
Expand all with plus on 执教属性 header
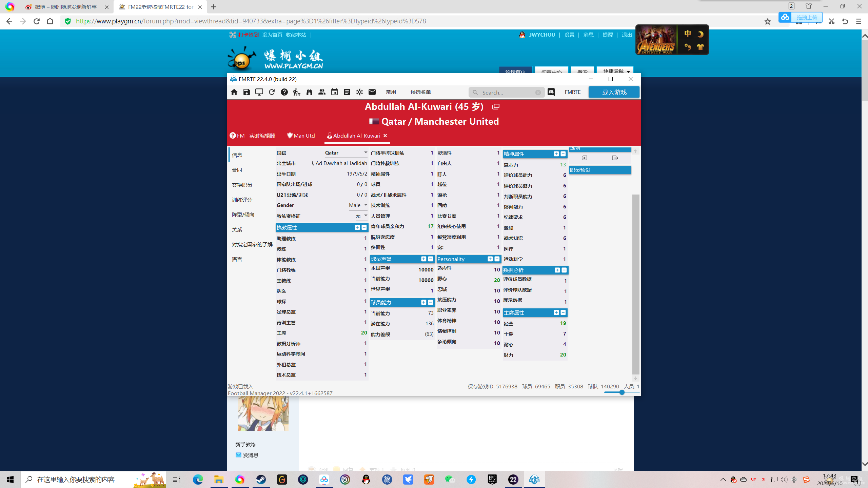pyautogui.click(x=357, y=227)
